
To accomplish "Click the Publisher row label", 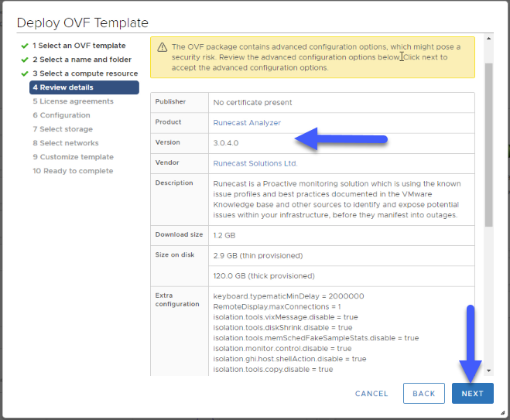I will point(170,101).
